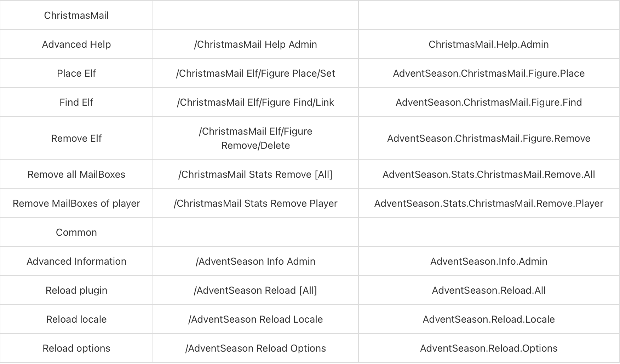Select the Advanced Help row label
This screenshot has width=620, height=364.
coord(76,45)
